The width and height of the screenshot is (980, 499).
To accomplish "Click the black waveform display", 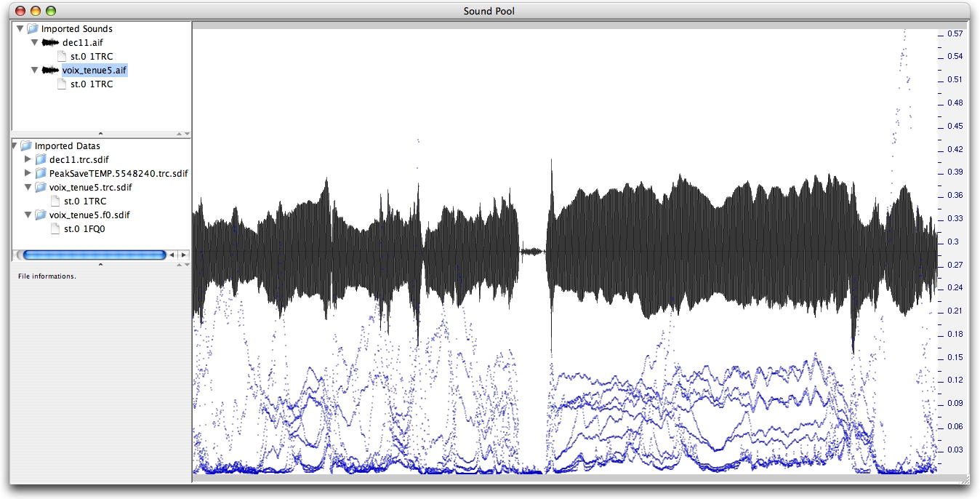I will [x=564, y=252].
